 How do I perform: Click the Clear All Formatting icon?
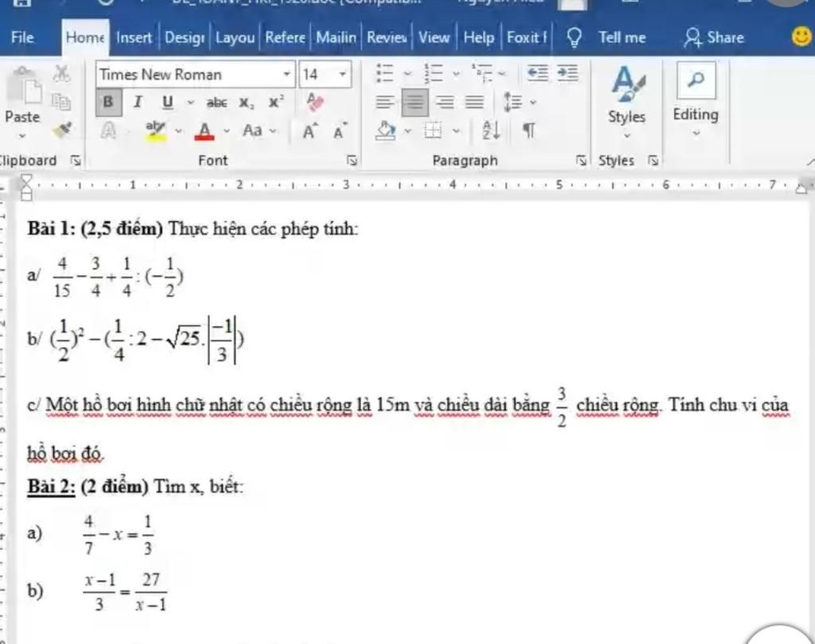314,102
